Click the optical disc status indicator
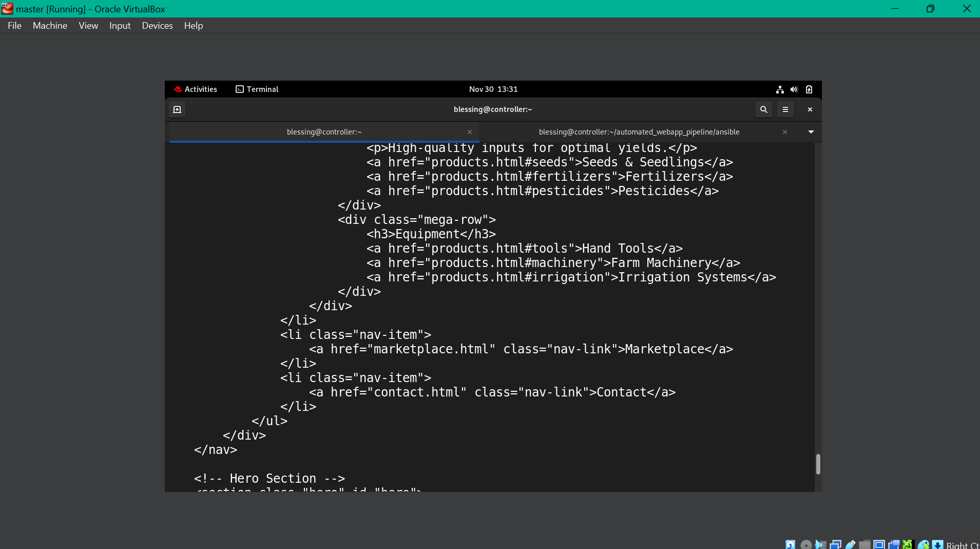This screenshot has width=980, height=549. [806, 544]
